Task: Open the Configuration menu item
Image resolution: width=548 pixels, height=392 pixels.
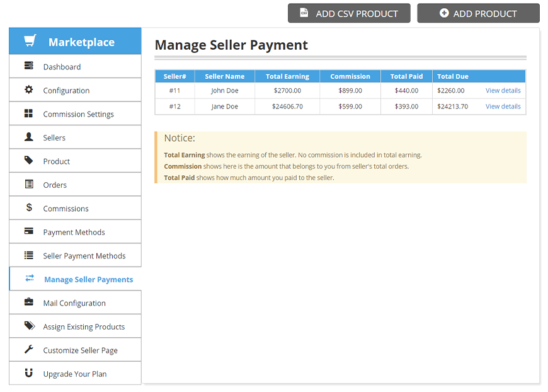Action: 75,90
